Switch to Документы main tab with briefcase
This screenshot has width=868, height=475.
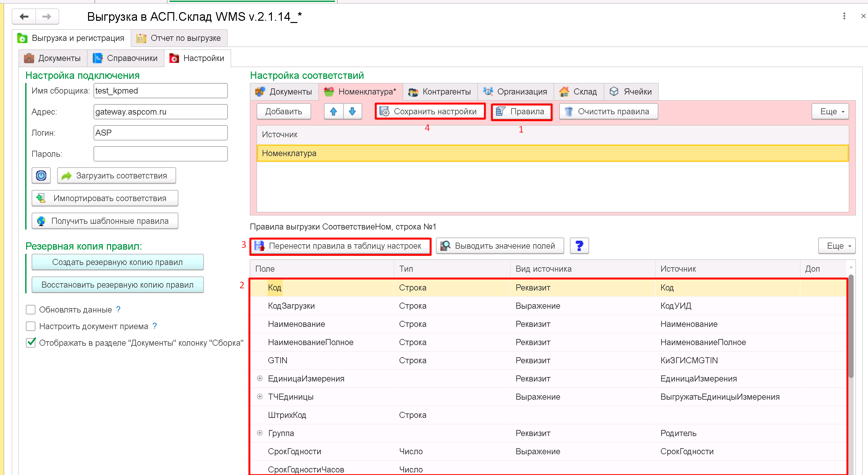(53, 58)
